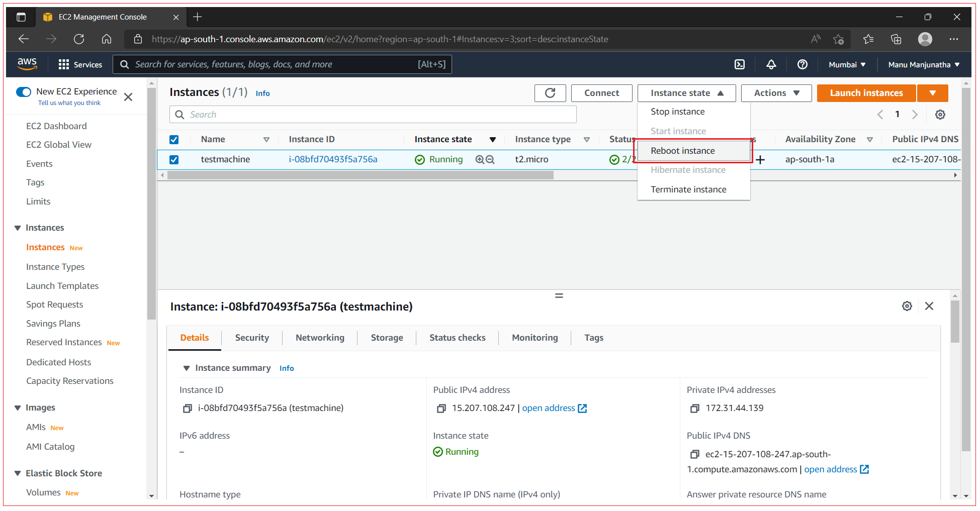980x511 pixels.
Task: Open instances table preferences gear icon
Action: [x=940, y=114]
